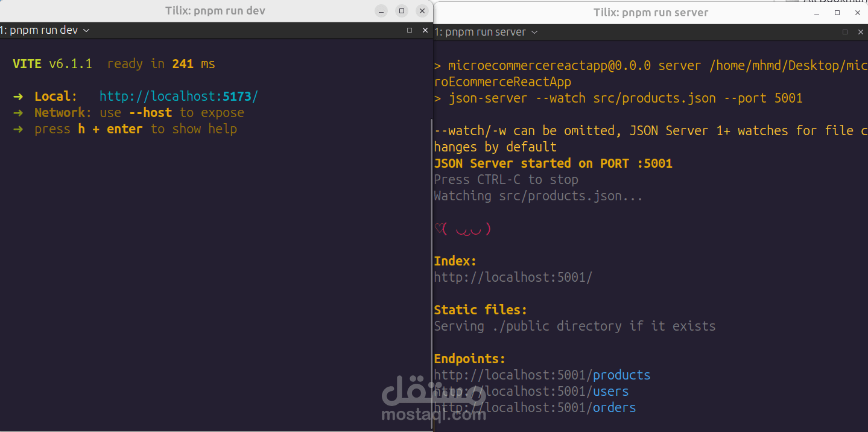Close the 'pnpm run dev' terminal pane
The height and width of the screenshot is (432, 868).
tap(425, 30)
